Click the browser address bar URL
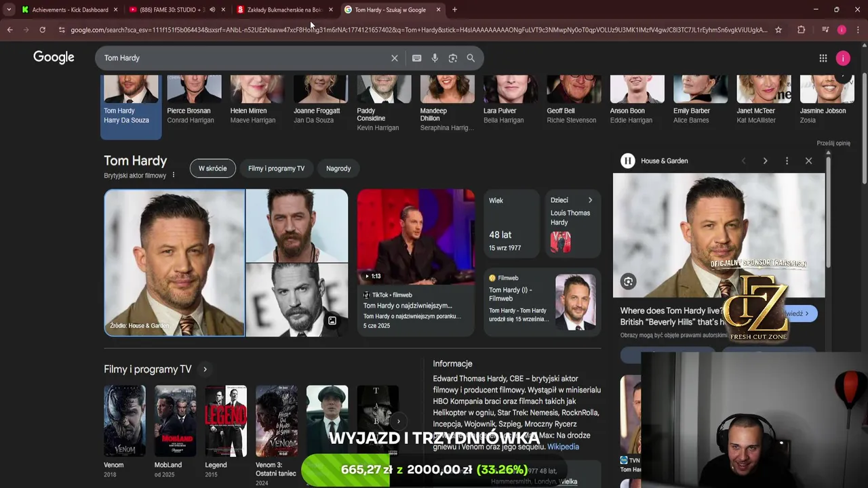This screenshot has width=868, height=488. pos(418,30)
